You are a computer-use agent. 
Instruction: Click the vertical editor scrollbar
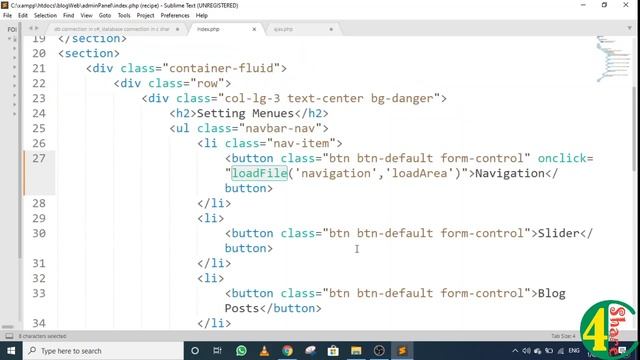point(634,129)
